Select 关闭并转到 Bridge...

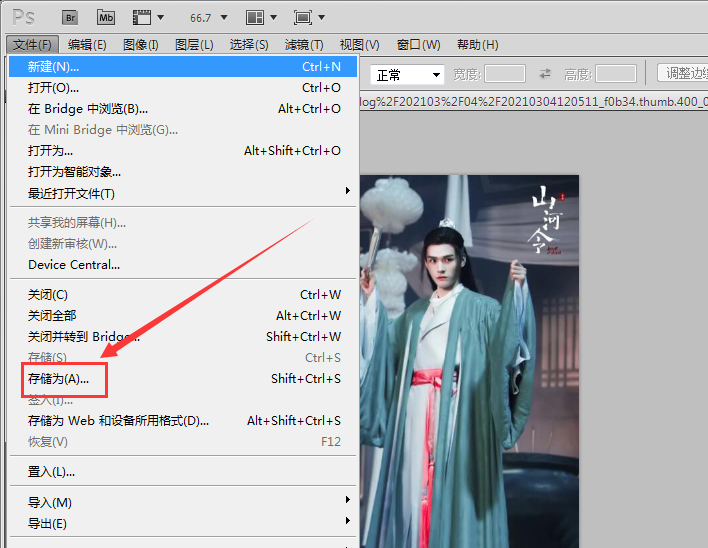[183, 336]
